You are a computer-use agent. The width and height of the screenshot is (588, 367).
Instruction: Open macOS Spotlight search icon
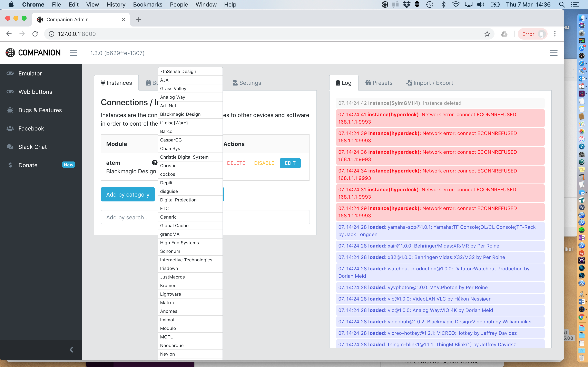click(x=562, y=5)
